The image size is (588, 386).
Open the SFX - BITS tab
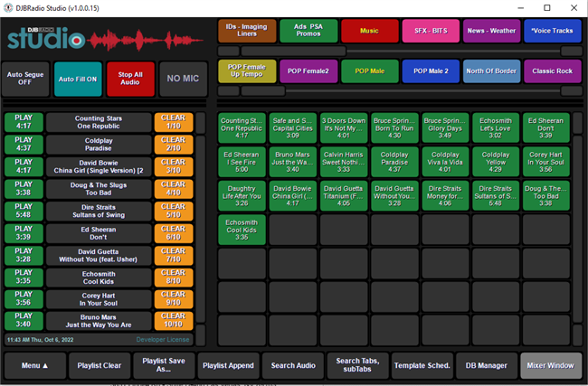(x=431, y=31)
